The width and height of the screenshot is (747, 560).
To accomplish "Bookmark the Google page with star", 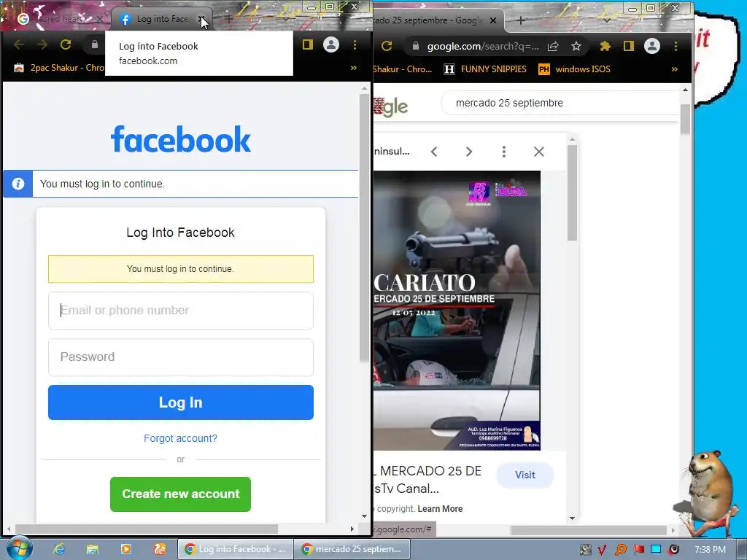I will click(576, 46).
